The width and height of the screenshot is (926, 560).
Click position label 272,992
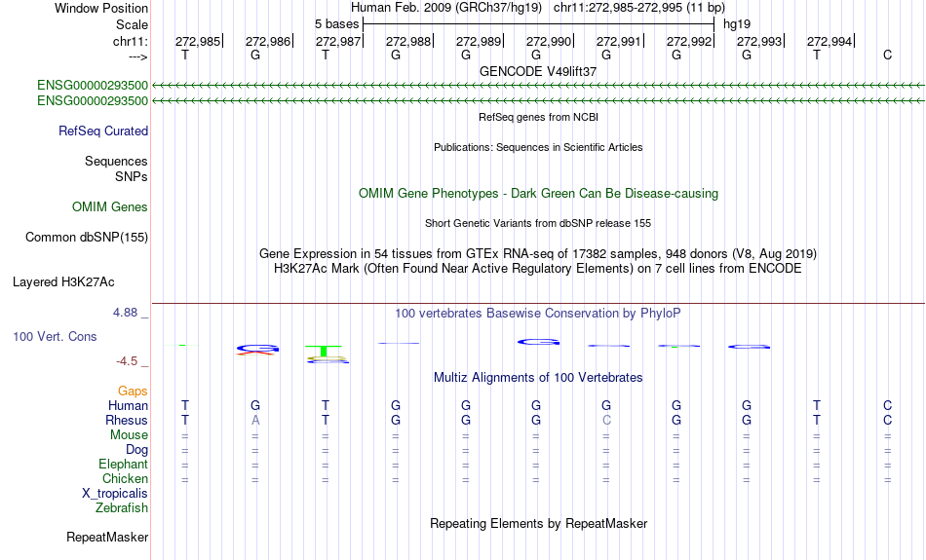click(x=689, y=41)
